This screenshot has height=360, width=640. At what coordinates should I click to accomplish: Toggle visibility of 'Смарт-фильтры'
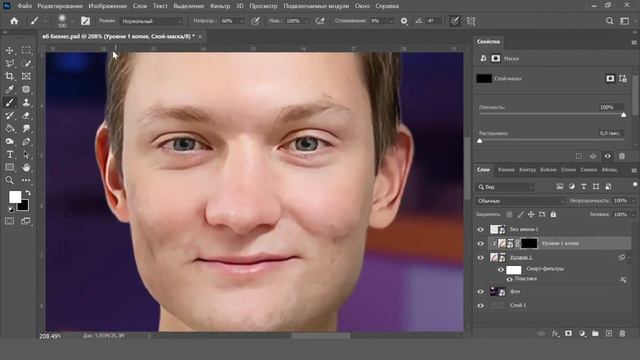click(500, 270)
